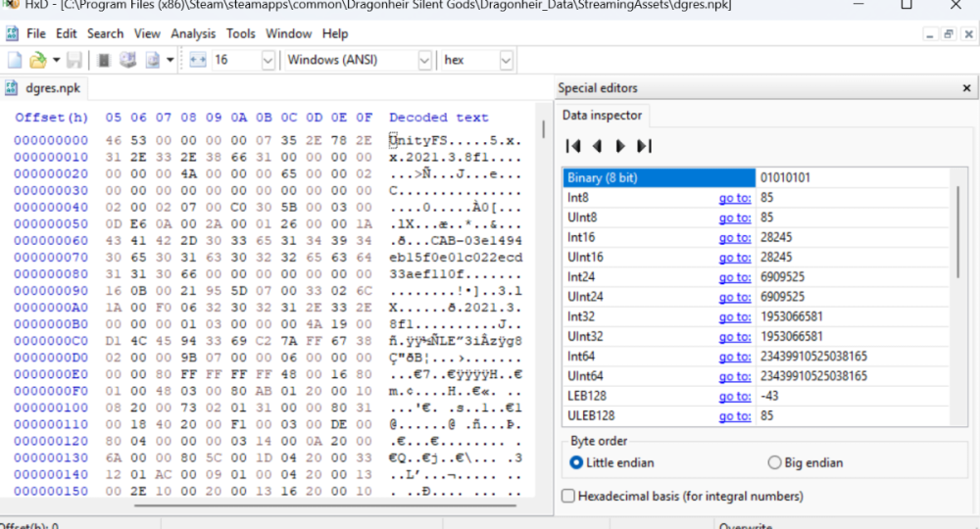Minimize the inner document window
Screen dimensions: 980x529
929,34
